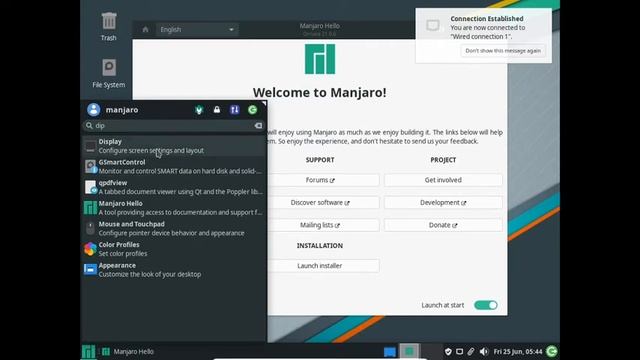Select Manjaro Hello taskbar window button

pyautogui.click(x=128, y=351)
